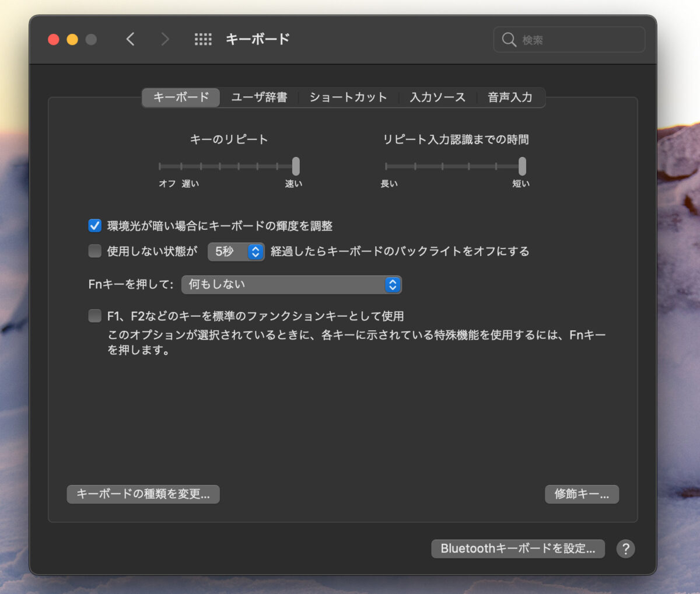This screenshot has height=594, width=700.
Task: Click the 経過したらキーボードのバックライトをオフにする text
Action: [400, 251]
